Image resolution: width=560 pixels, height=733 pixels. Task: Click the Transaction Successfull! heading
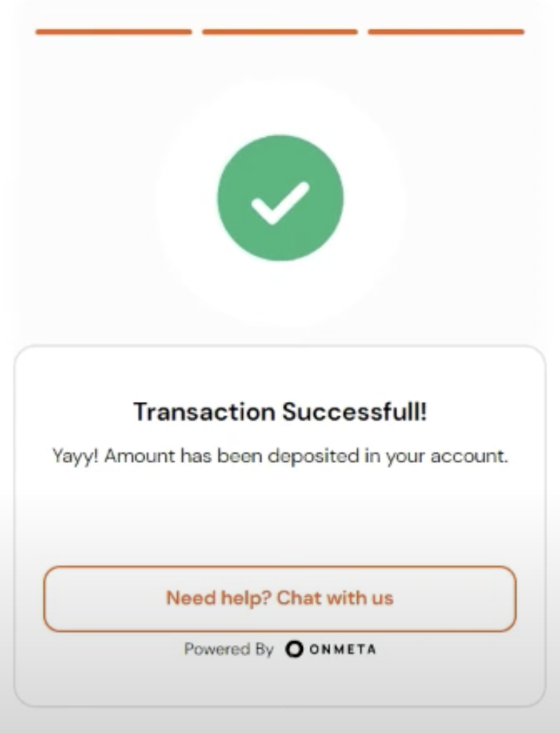280,412
